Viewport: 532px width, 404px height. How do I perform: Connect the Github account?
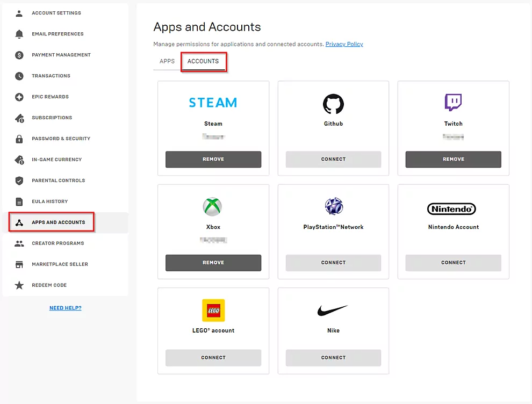pos(333,159)
